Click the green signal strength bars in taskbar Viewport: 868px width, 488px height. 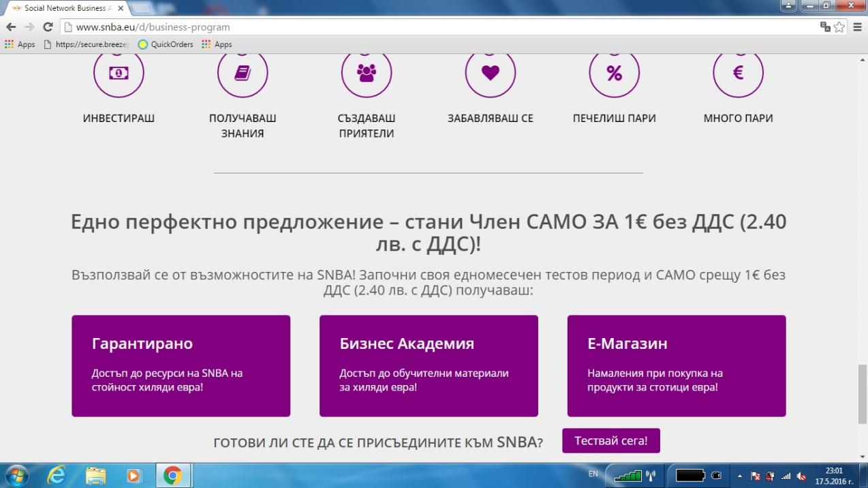pyautogui.click(x=627, y=476)
